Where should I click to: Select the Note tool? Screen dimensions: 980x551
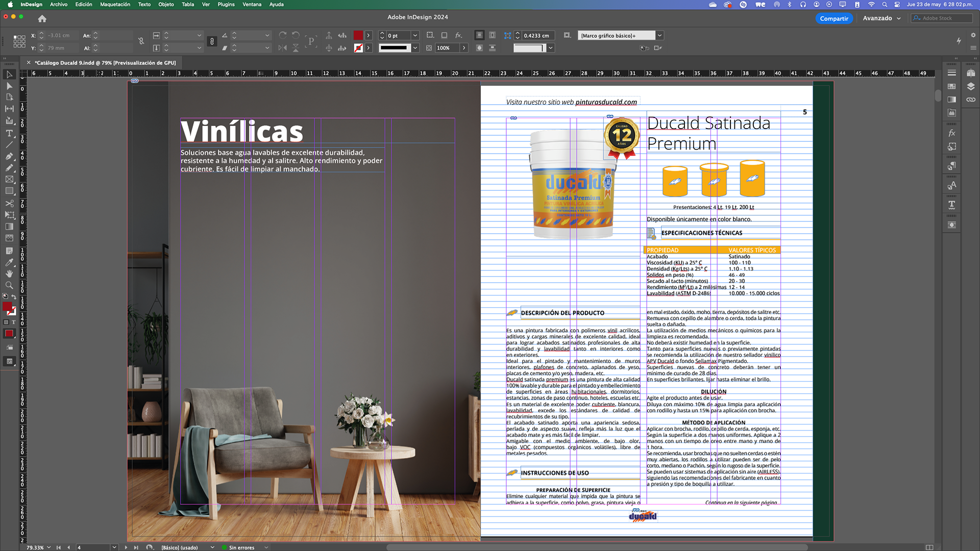click(x=9, y=251)
